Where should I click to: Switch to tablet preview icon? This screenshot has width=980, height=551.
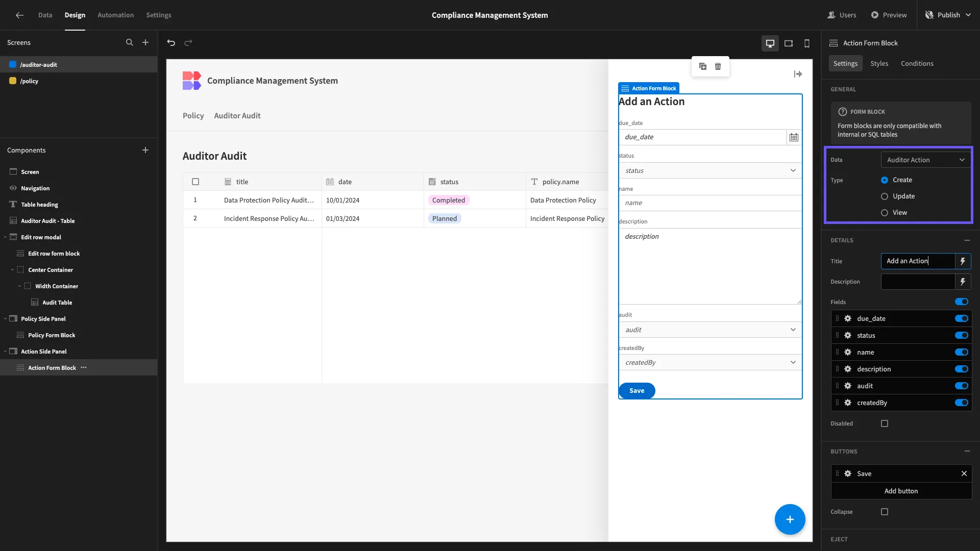789,43
